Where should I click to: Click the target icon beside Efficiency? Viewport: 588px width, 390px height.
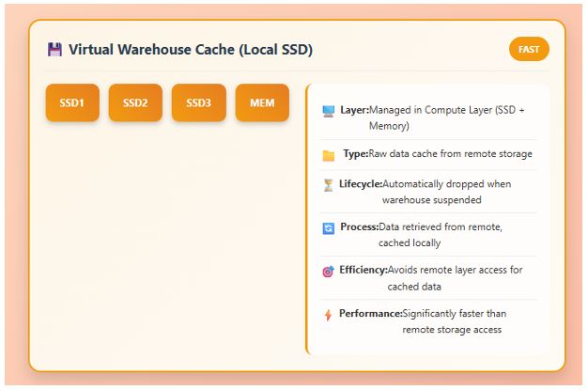point(328,271)
